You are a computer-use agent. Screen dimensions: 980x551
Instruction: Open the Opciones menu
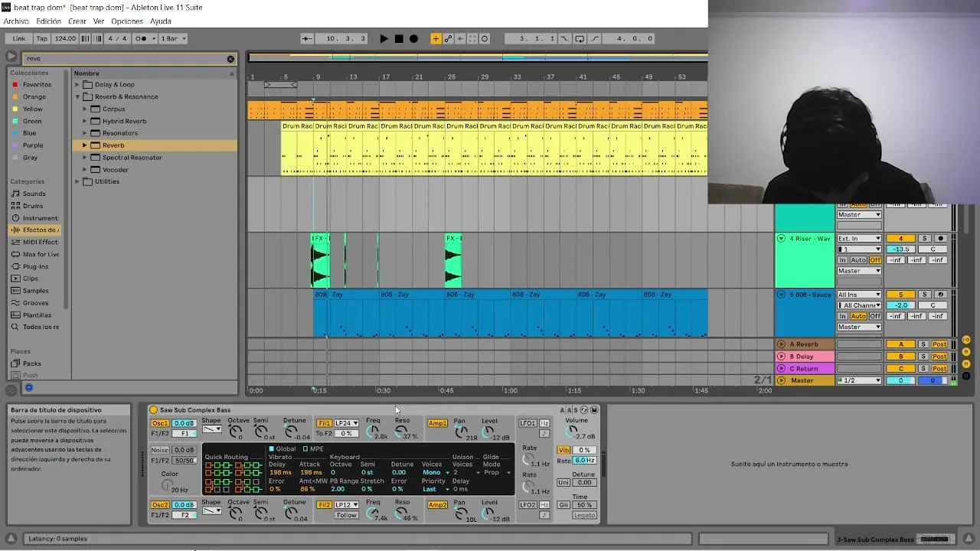point(127,21)
